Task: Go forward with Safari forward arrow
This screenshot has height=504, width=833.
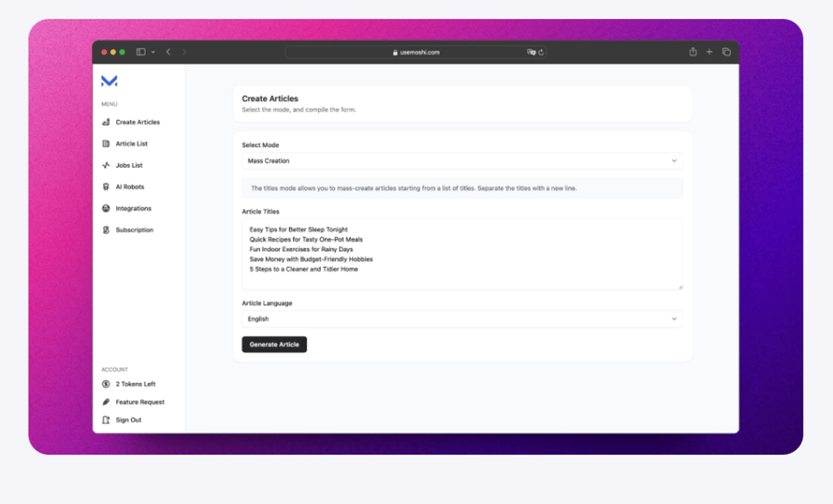Action: click(x=184, y=52)
